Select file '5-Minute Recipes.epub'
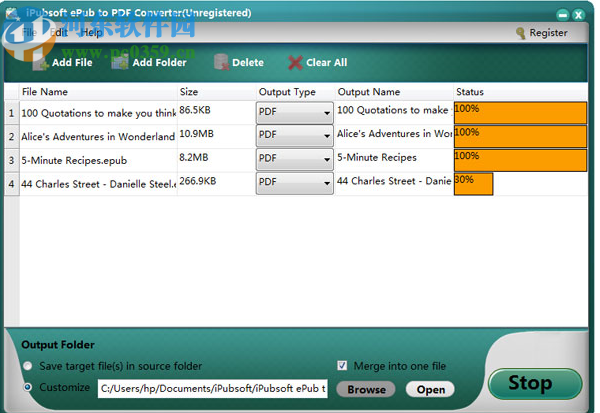 (x=74, y=160)
